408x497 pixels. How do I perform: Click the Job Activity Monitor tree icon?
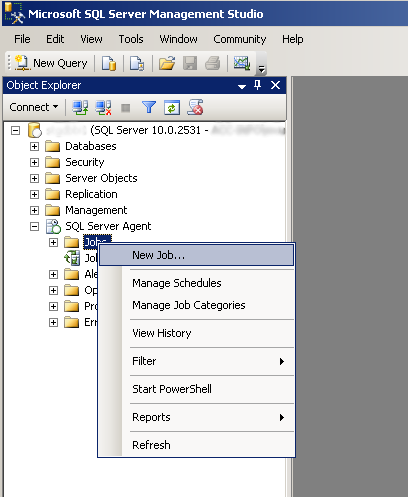(x=72, y=258)
